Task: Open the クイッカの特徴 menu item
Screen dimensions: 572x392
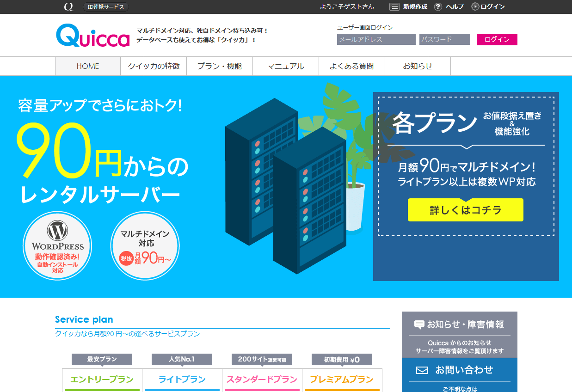Action: pyautogui.click(x=154, y=66)
